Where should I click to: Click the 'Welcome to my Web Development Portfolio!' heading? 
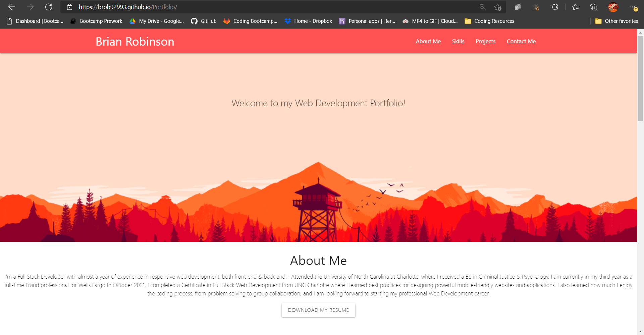(x=318, y=103)
